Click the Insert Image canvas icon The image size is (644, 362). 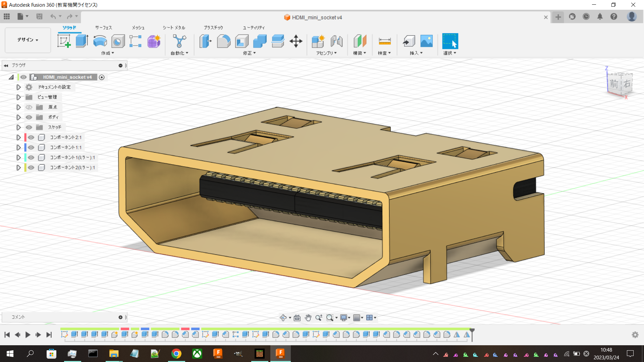427,41
